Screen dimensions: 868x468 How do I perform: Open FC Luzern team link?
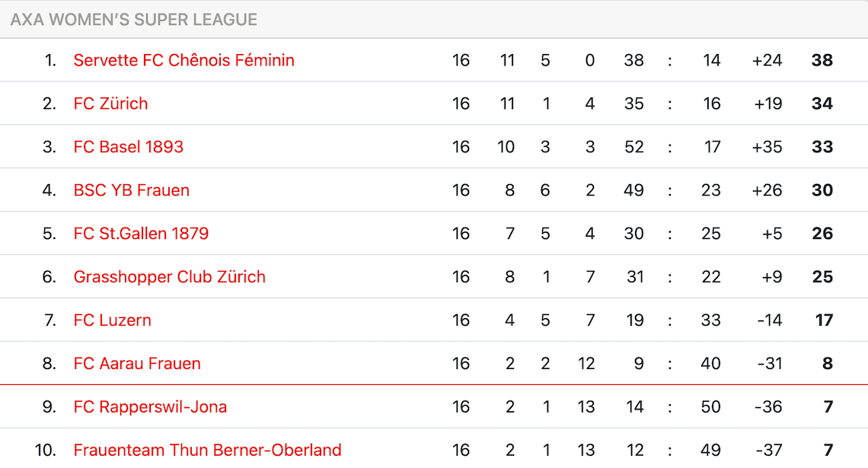[112, 320]
